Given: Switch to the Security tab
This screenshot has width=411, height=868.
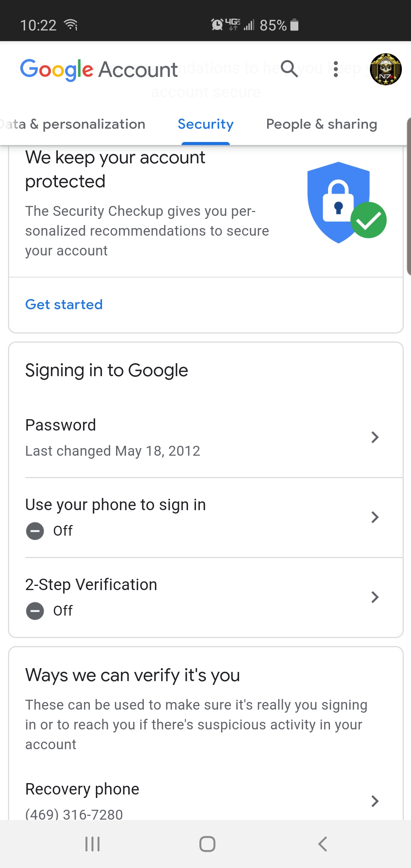Looking at the screenshot, I should tap(205, 124).
